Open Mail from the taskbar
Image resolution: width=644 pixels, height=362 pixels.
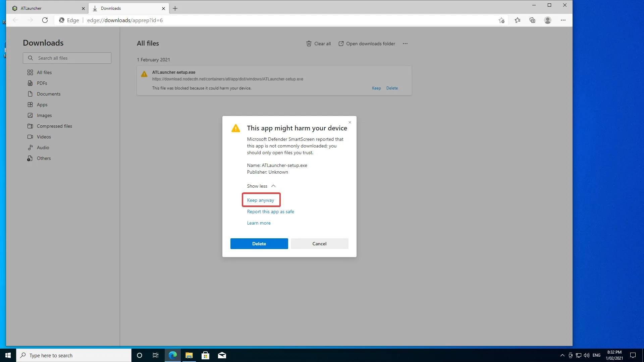click(222, 355)
